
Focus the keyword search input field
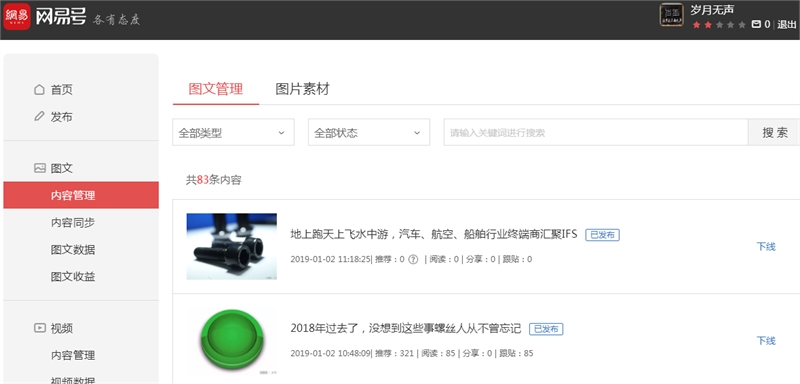click(x=596, y=132)
